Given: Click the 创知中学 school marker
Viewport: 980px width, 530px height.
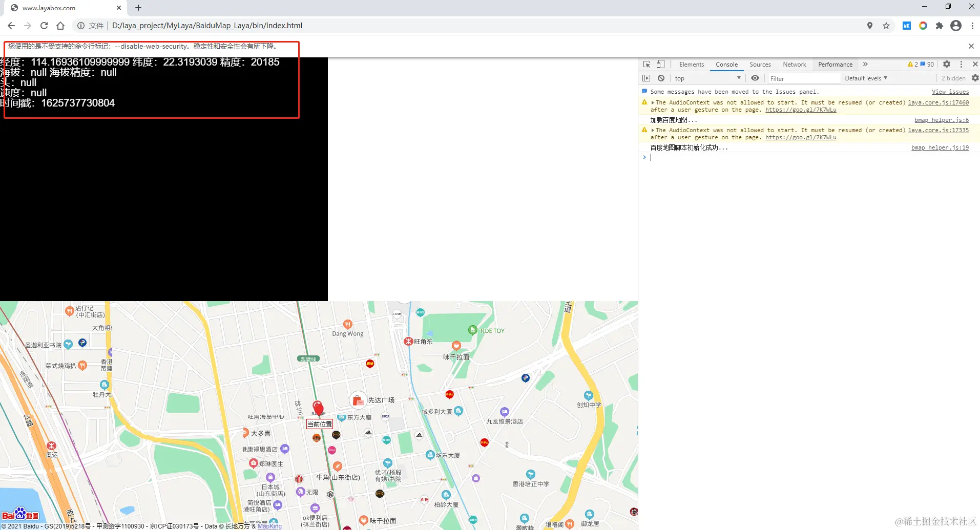Looking at the screenshot, I should click(x=589, y=395).
